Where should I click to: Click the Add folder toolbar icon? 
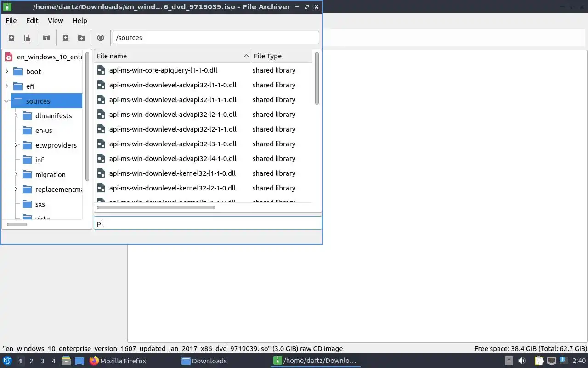pos(81,38)
